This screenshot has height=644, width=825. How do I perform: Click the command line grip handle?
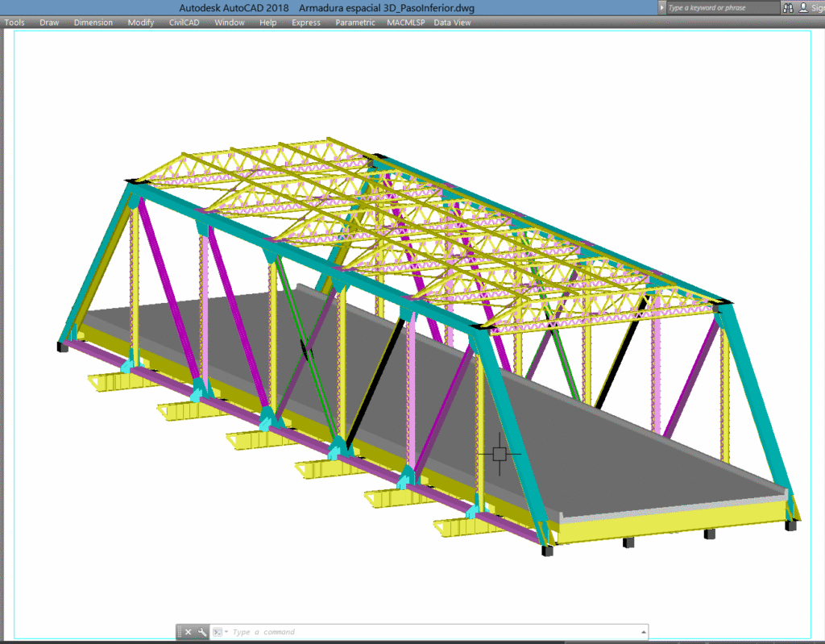point(180,632)
